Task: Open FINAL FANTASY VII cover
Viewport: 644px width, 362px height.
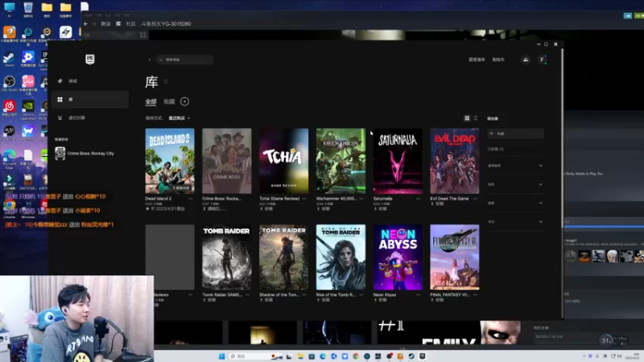Action: (x=454, y=257)
